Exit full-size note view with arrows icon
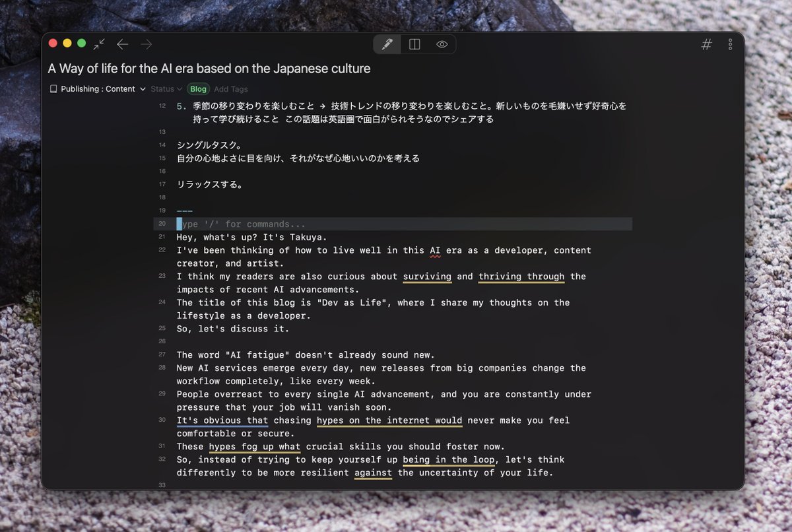This screenshot has height=532, width=792. tap(99, 44)
